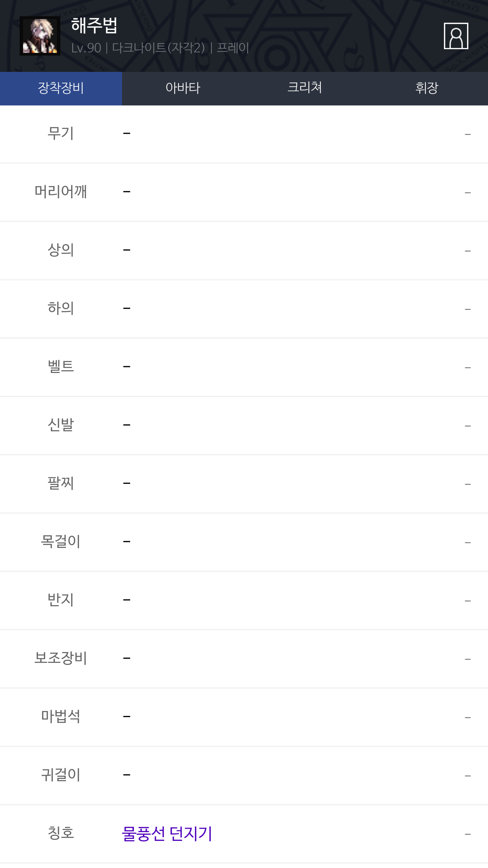
Task: Select the 마법석 equipment row
Action: tap(244, 717)
